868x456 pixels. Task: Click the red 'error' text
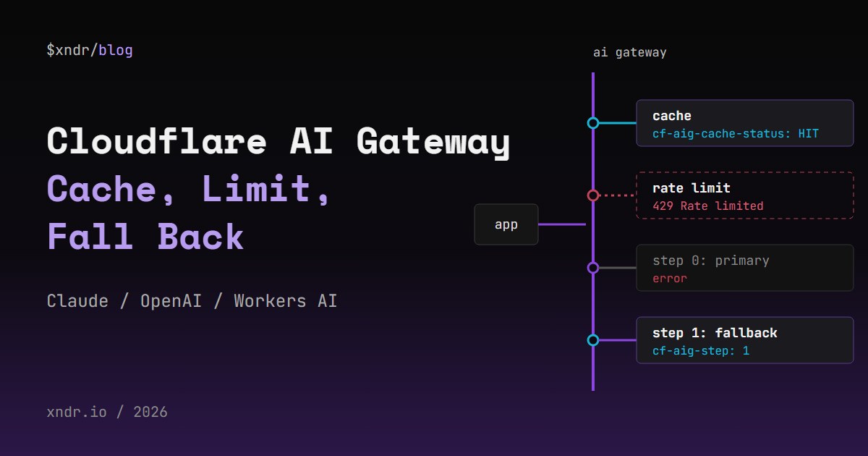tap(670, 278)
